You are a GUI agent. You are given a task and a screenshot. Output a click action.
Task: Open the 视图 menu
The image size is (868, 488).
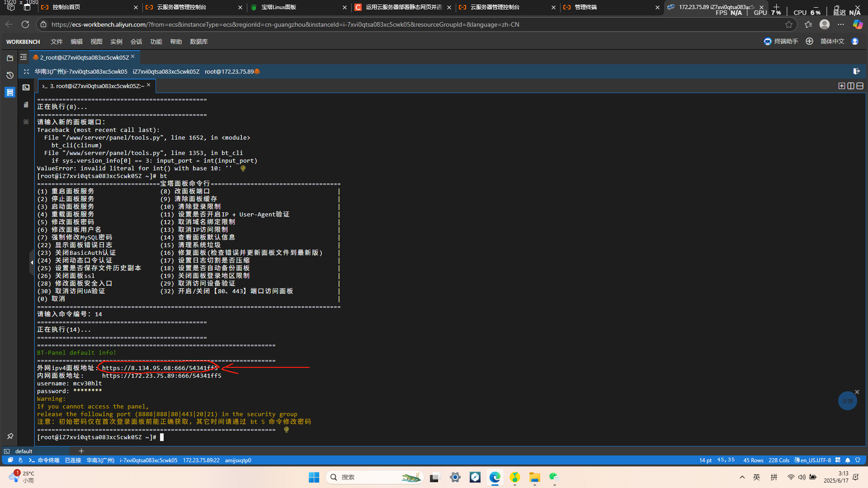(x=96, y=42)
